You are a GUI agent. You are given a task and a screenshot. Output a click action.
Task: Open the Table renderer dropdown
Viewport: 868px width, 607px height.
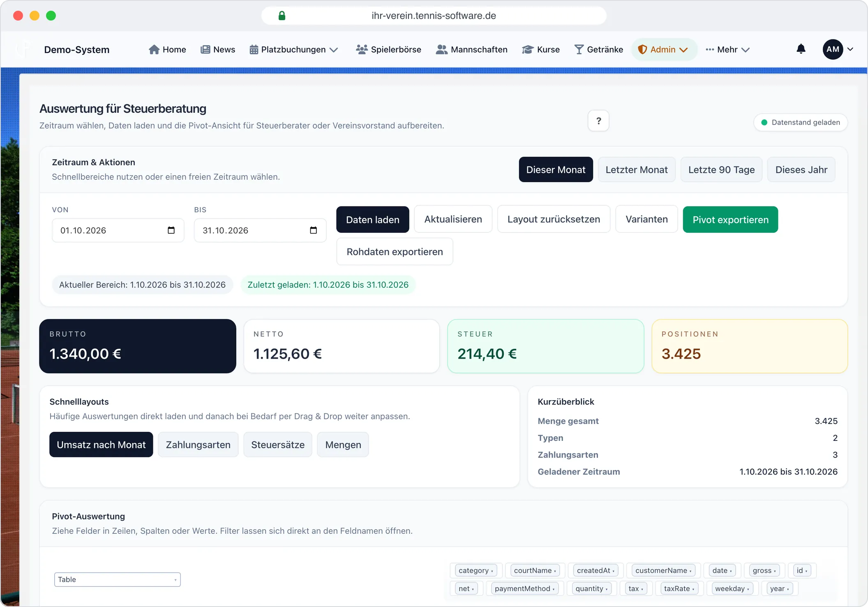[x=118, y=579]
